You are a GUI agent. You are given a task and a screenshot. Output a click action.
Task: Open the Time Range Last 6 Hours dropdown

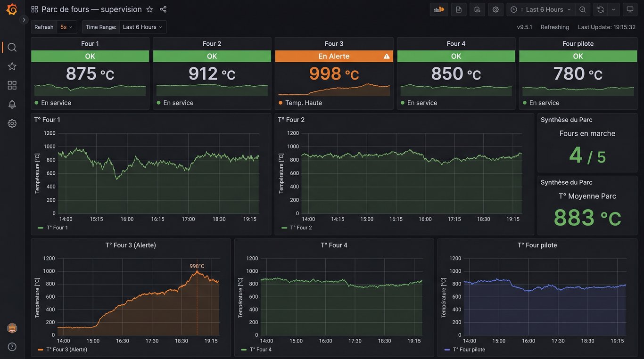click(143, 27)
